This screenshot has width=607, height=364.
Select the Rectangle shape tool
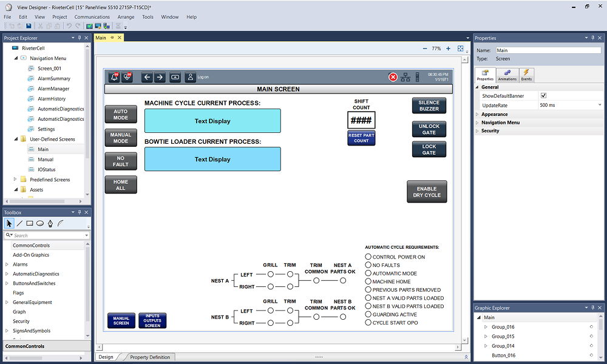[x=29, y=223]
